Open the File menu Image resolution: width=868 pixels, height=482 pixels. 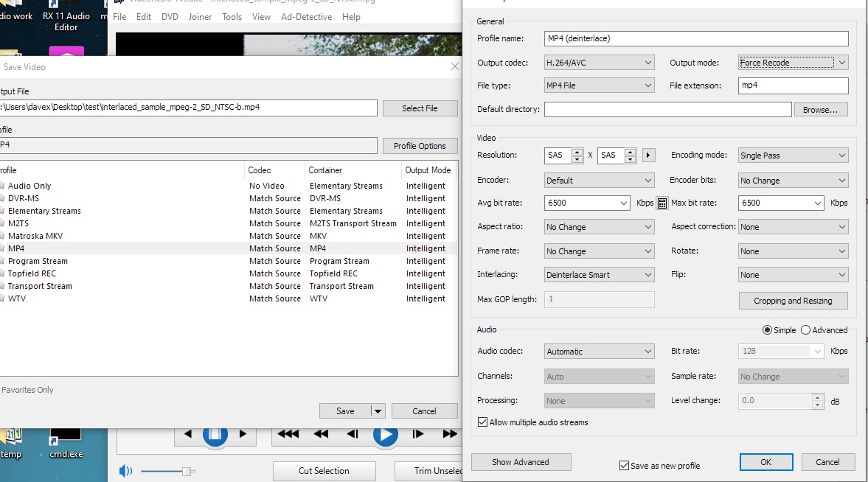tap(119, 17)
